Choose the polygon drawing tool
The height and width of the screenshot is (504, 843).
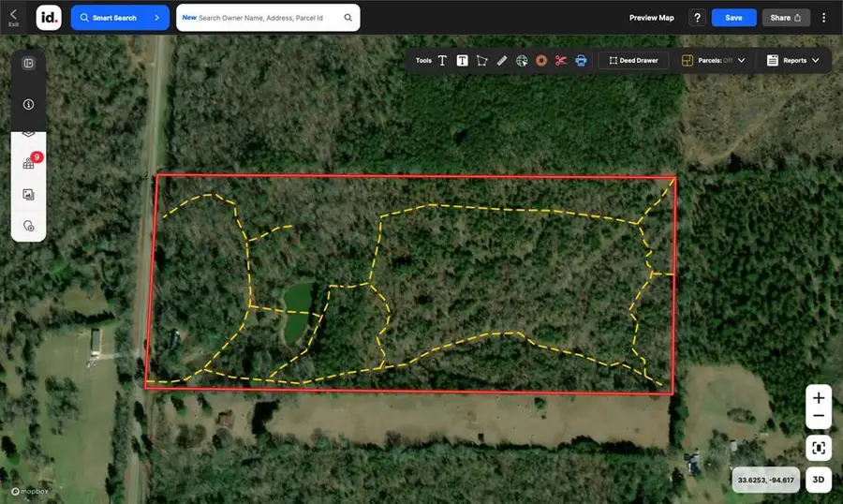pyautogui.click(x=482, y=61)
